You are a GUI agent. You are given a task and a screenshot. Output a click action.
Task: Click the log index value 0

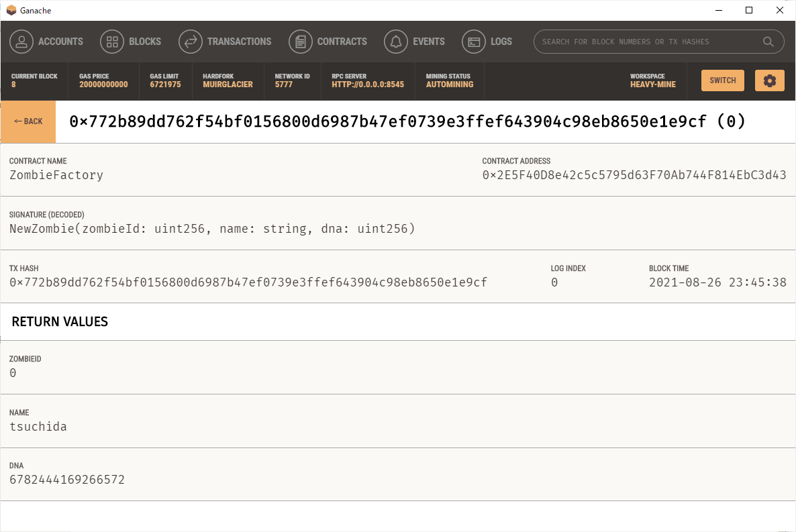tap(554, 282)
